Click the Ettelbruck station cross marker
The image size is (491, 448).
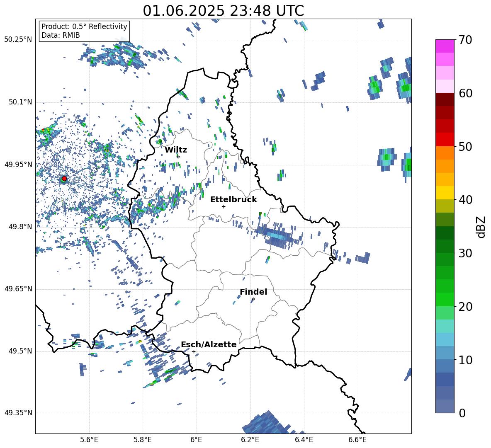pyautogui.click(x=224, y=206)
